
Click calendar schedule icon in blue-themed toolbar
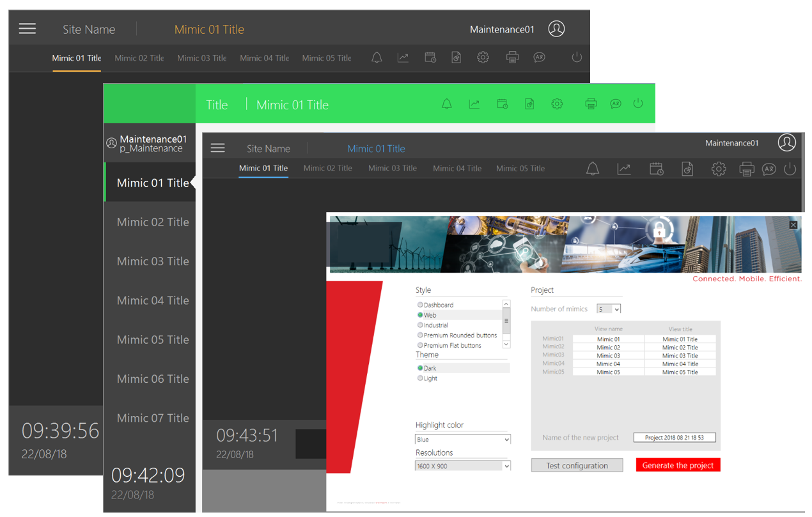point(656,169)
